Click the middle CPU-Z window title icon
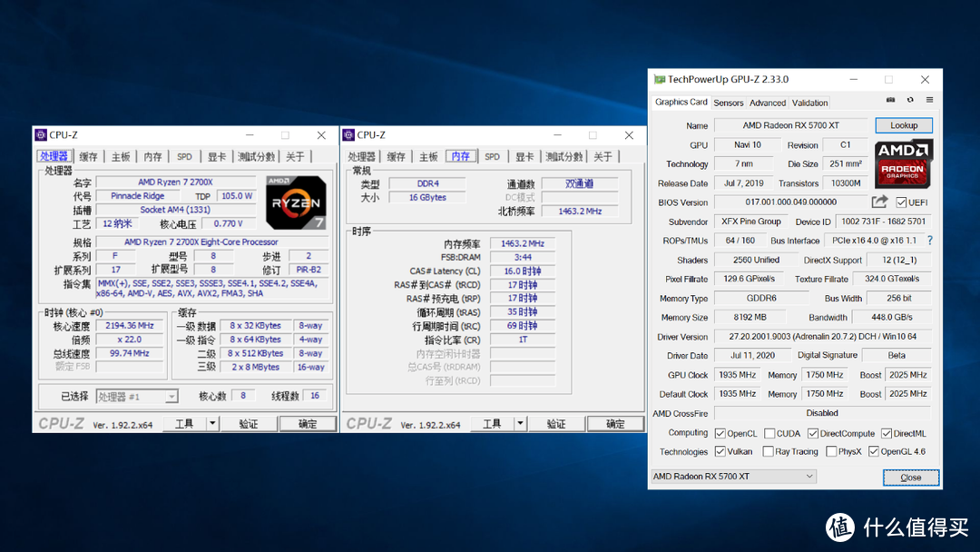Viewport: 980px width, 552px height. tap(348, 135)
